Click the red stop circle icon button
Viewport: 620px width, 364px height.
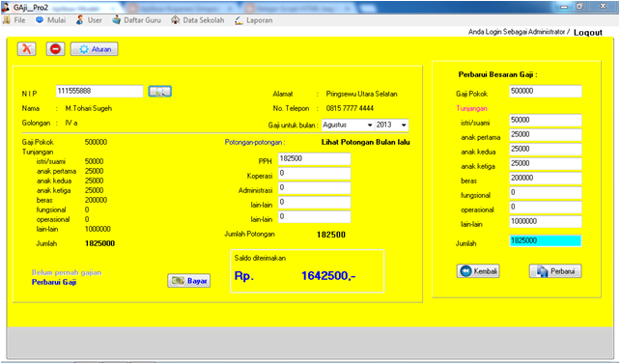tap(55, 49)
